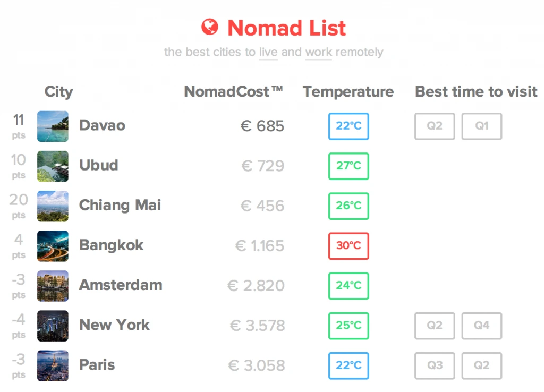
Task: Click the red globe logo icon
Action: 209,27
